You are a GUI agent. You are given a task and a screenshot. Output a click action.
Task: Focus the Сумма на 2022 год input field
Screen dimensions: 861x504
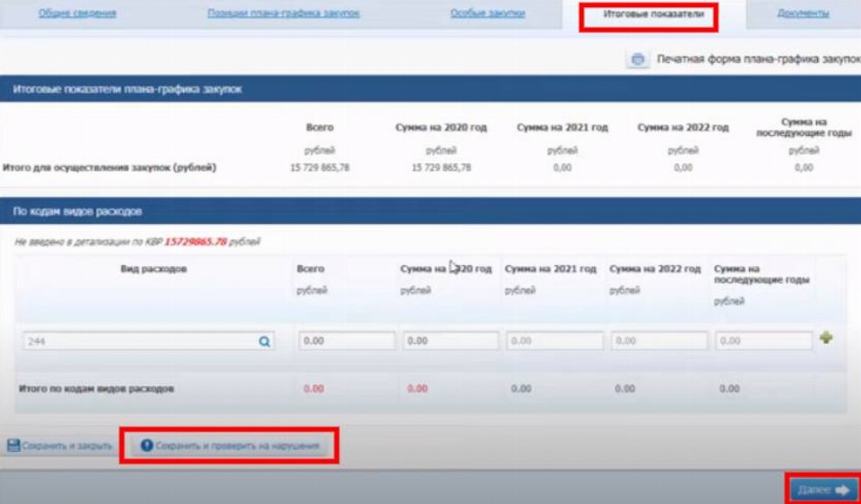(x=659, y=341)
